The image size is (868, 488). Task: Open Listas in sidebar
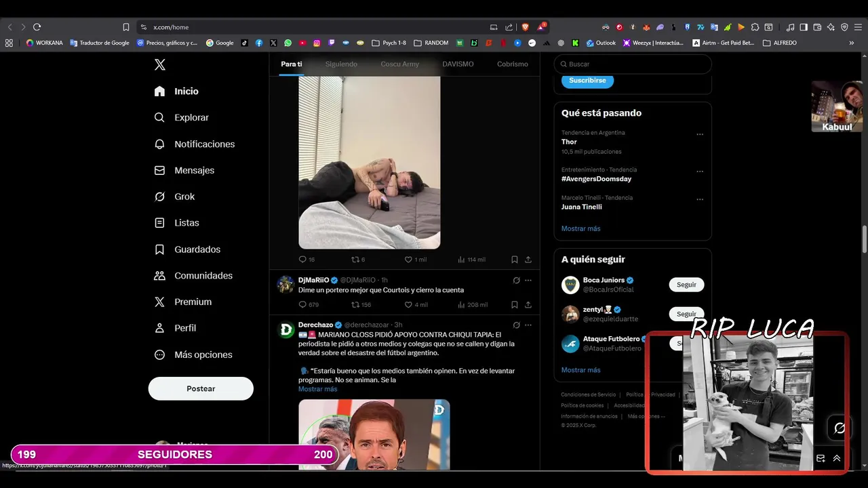(176, 222)
